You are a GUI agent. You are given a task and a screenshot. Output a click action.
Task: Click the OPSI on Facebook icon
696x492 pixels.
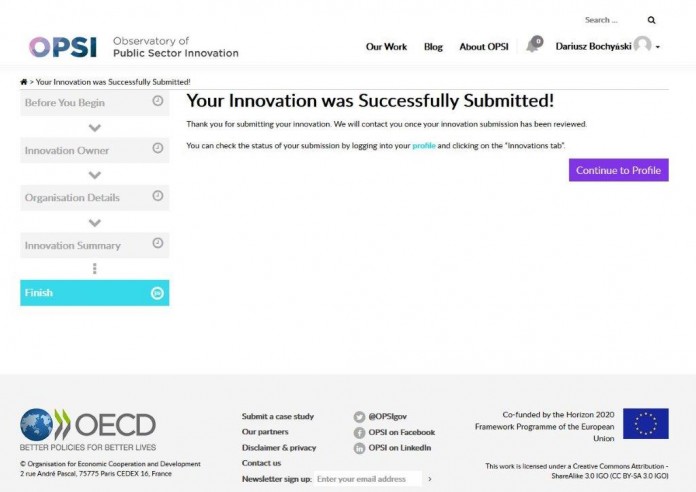(359, 433)
